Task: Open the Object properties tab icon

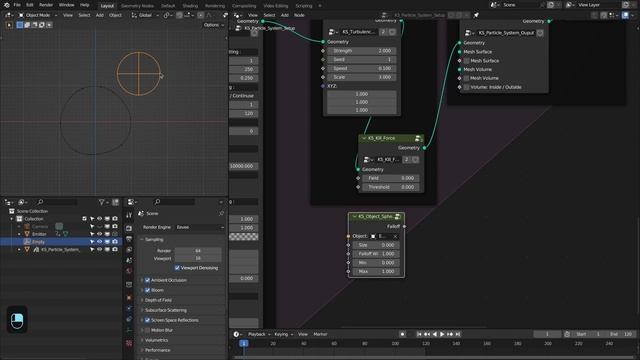Action: [x=129, y=298]
